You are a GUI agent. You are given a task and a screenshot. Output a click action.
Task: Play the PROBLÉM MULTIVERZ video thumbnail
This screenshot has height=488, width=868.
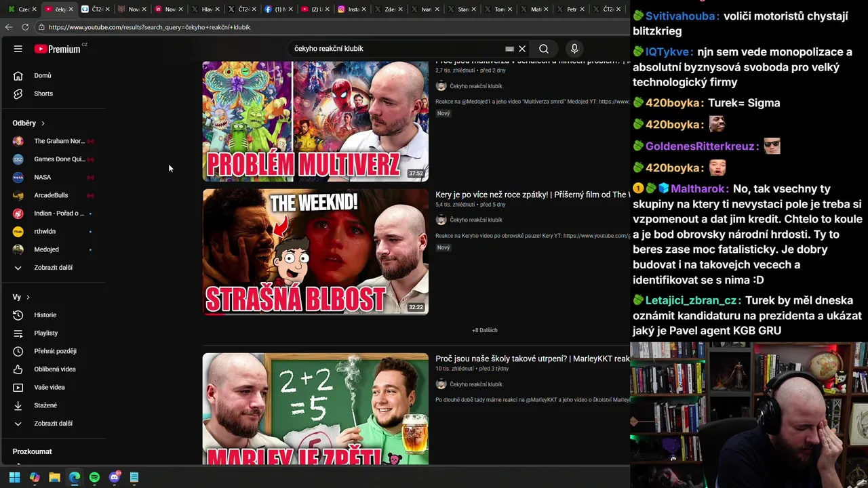click(315, 121)
